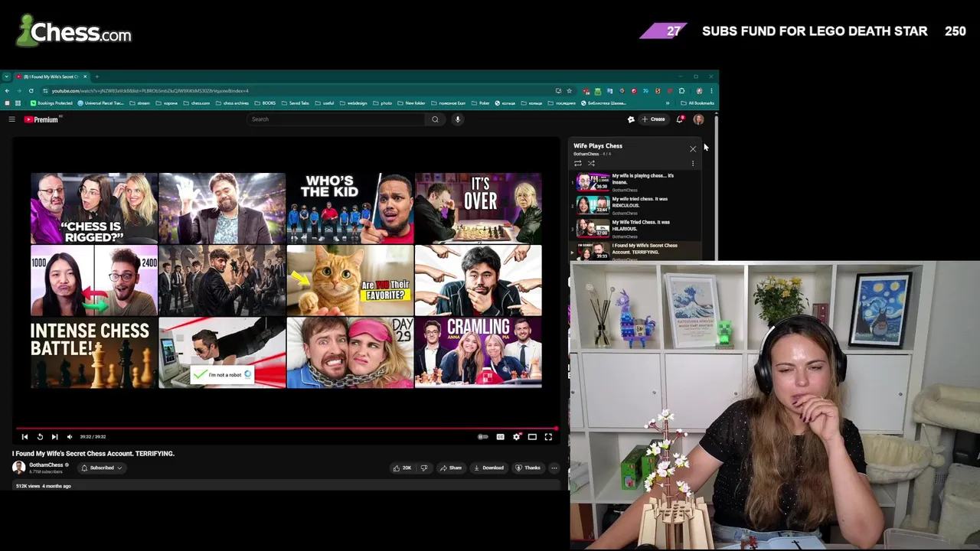Open the 'BOOKS' bookmarks folder

click(266, 103)
